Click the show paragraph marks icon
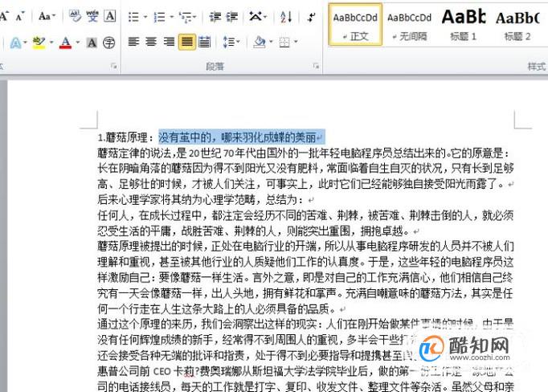This screenshot has width=548, height=392. (x=311, y=16)
